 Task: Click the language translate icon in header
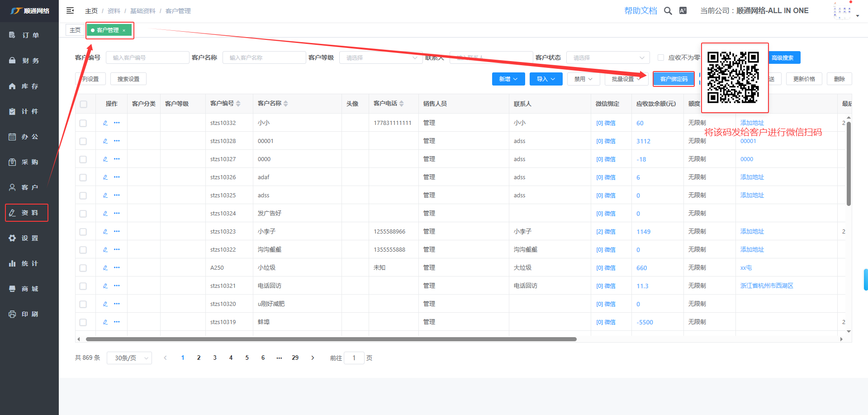click(683, 11)
